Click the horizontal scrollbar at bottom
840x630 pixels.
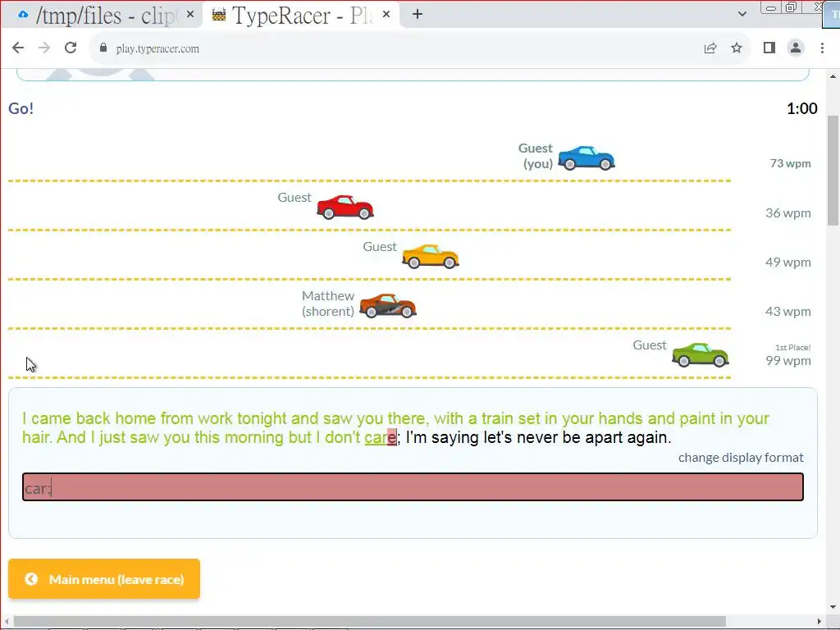(x=370, y=622)
